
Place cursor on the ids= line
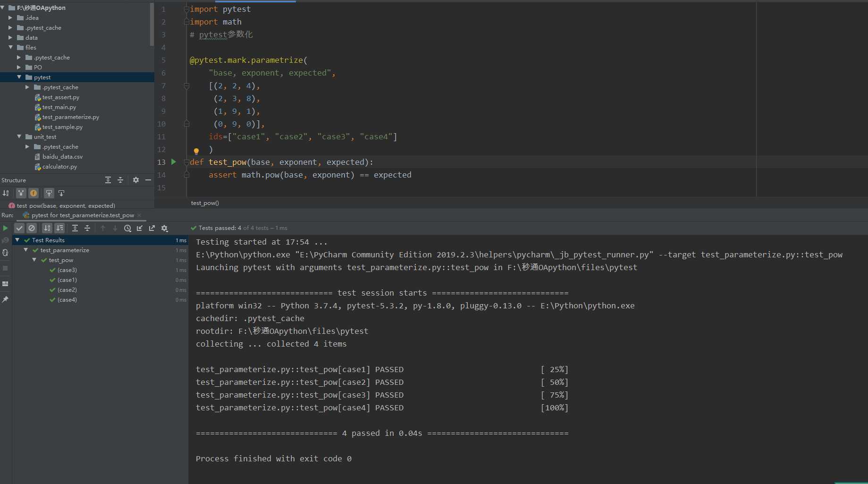coord(303,137)
